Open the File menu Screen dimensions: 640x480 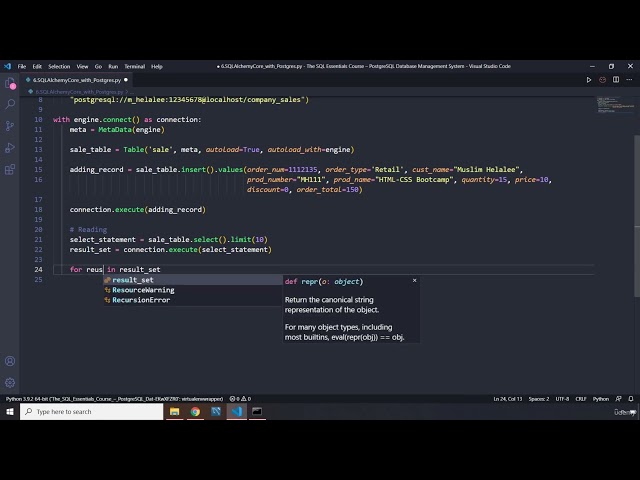22,66
